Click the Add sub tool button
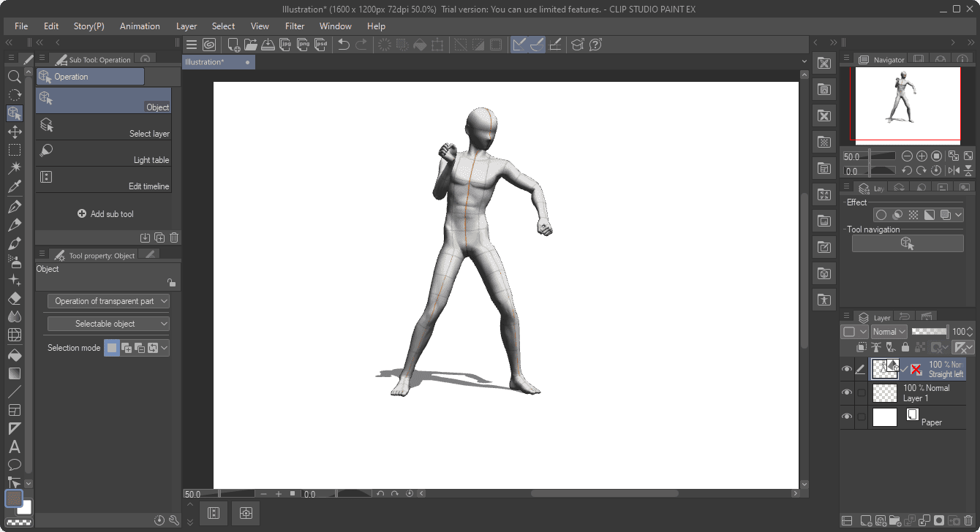Screen dimensions: 980x532 (106, 213)
